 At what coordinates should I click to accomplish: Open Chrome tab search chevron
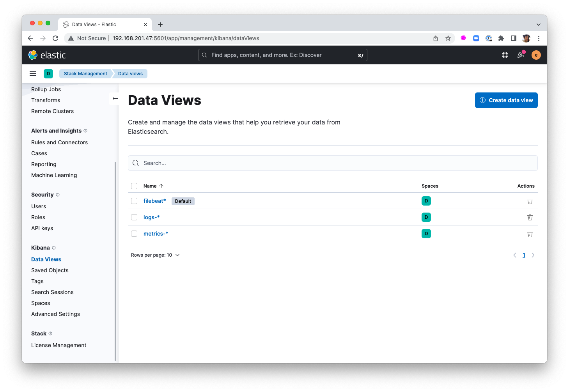click(x=539, y=25)
